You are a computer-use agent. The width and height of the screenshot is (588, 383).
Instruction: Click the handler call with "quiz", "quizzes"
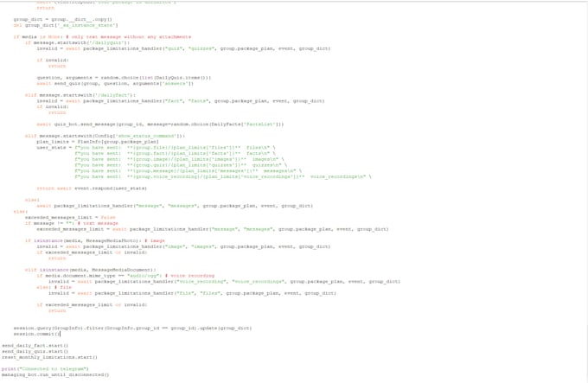point(183,48)
